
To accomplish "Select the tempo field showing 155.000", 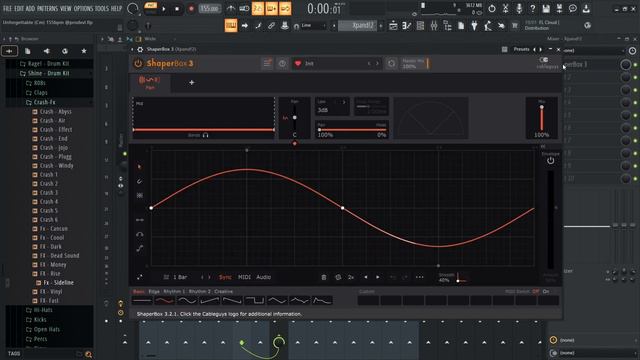I will [x=209, y=9].
